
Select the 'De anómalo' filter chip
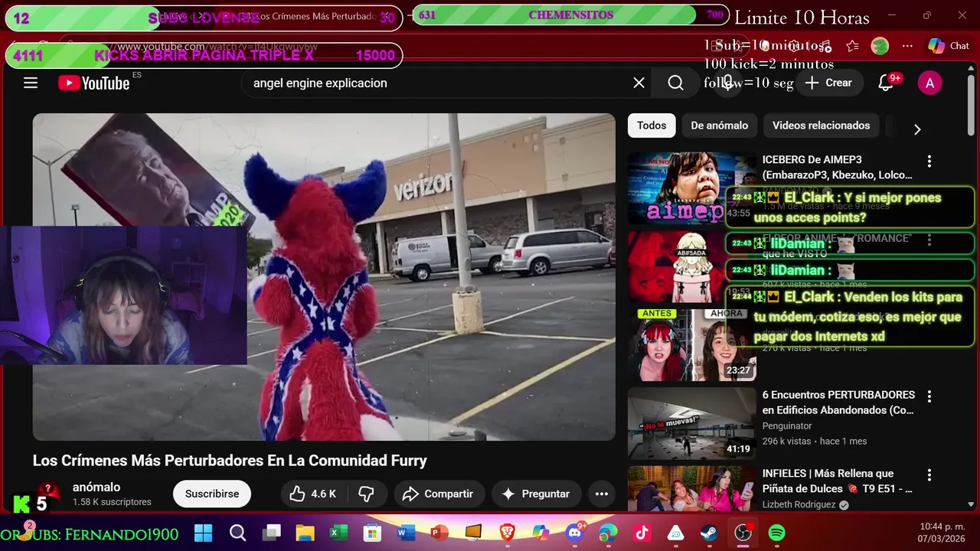[x=720, y=126]
